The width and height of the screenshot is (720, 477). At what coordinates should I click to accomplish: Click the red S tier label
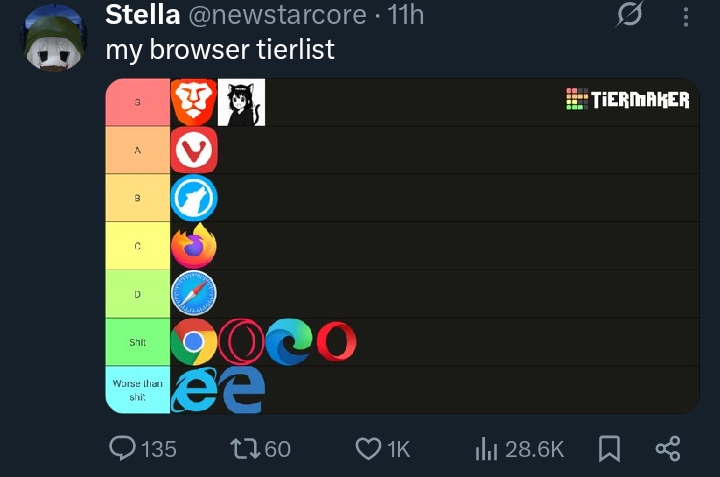pyautogui.click(x=137, y=103)
